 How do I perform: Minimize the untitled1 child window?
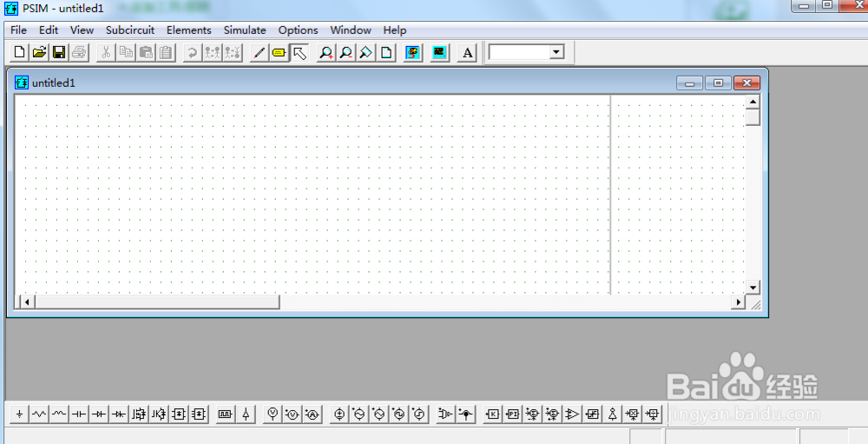coord(690,83)
